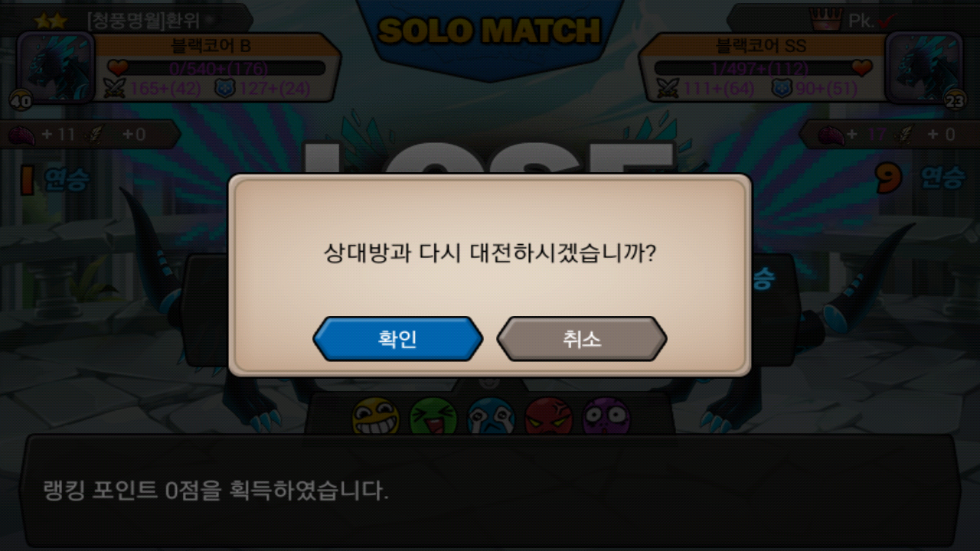Choose the blue crying emoji
Image resolution: width=980 pixels, height=551 pixels.
click(x=491, y=418)
